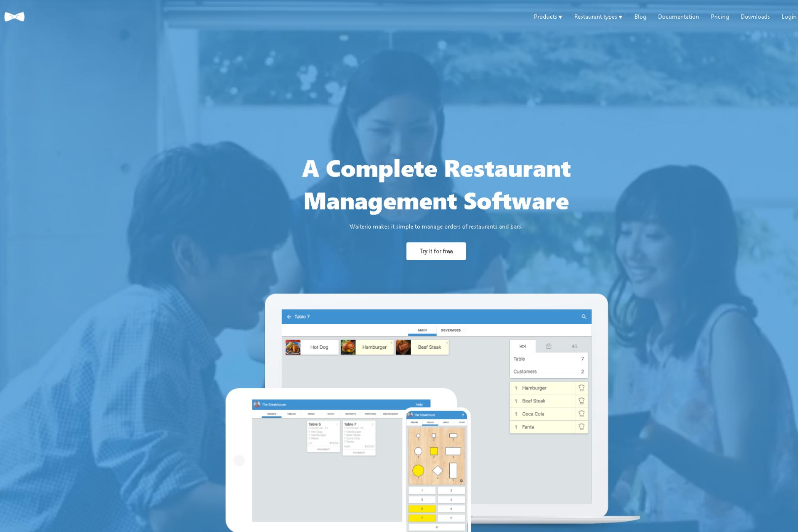798x532 pixels.
Task: Switch to the BEVERAGES tab
Action: point(450,330)
